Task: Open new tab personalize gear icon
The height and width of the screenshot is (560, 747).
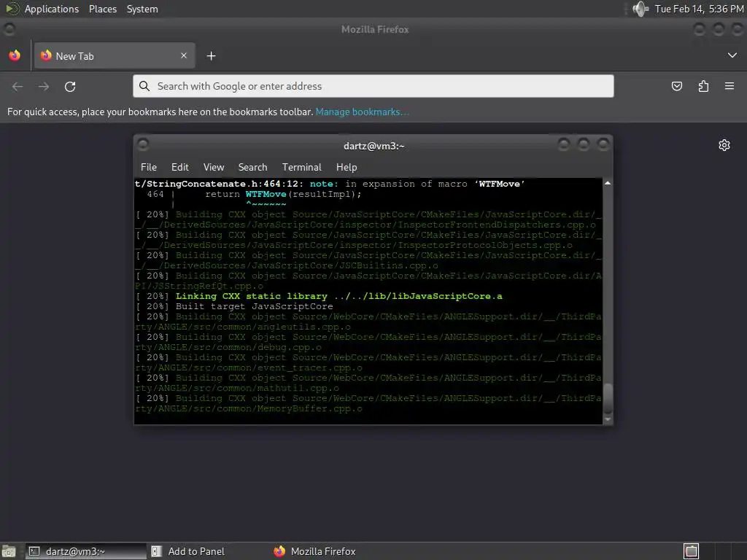Action: point(724,145)
